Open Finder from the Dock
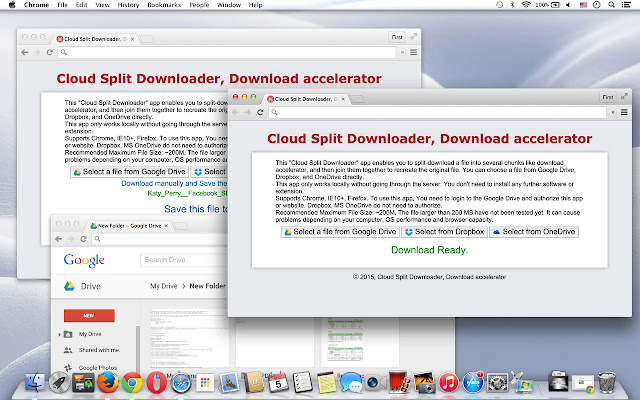 coord(35,382)
